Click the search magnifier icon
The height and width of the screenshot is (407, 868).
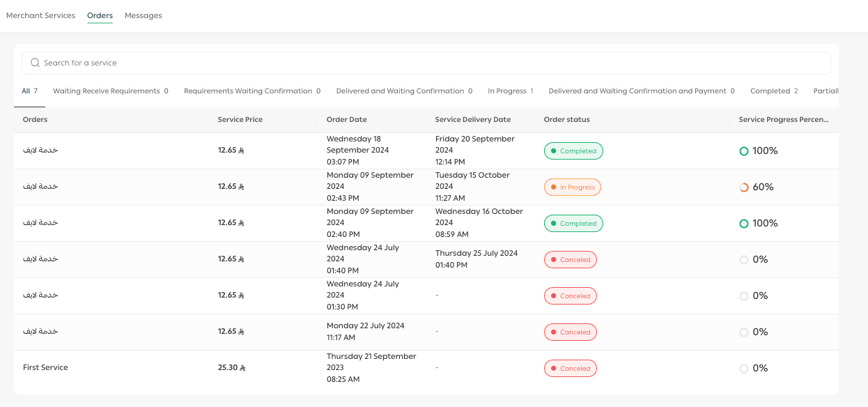[35, 63]
